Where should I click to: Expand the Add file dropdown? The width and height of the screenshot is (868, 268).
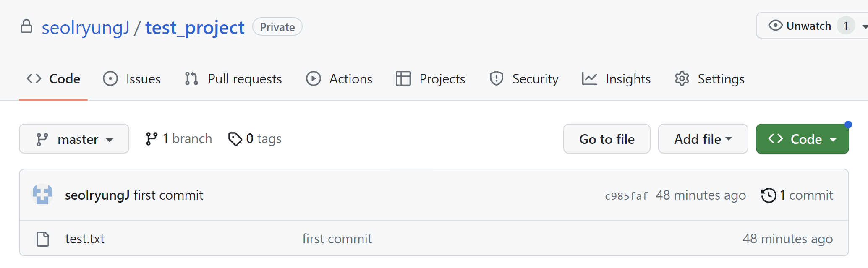click(x=703, y=139)
